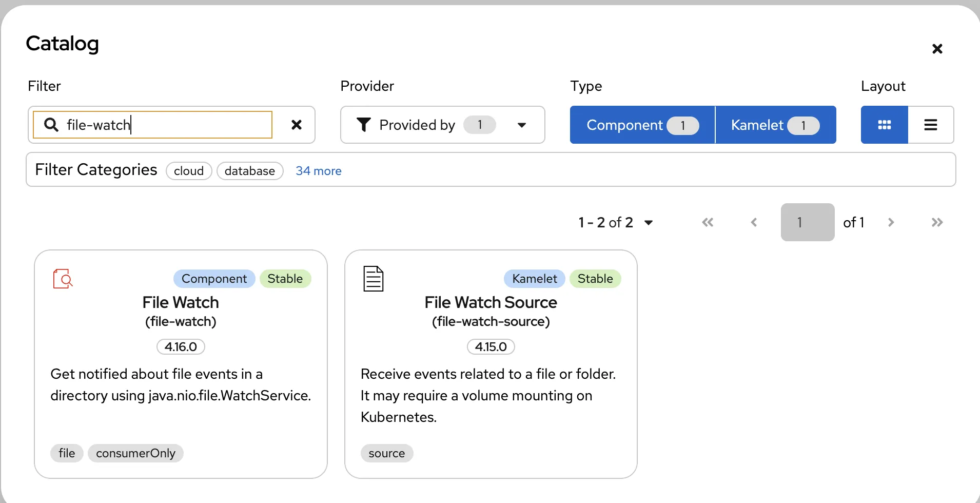Toggle the cloud category filter
This screenshot has height=503, width=980.
[x=188, y=170]
